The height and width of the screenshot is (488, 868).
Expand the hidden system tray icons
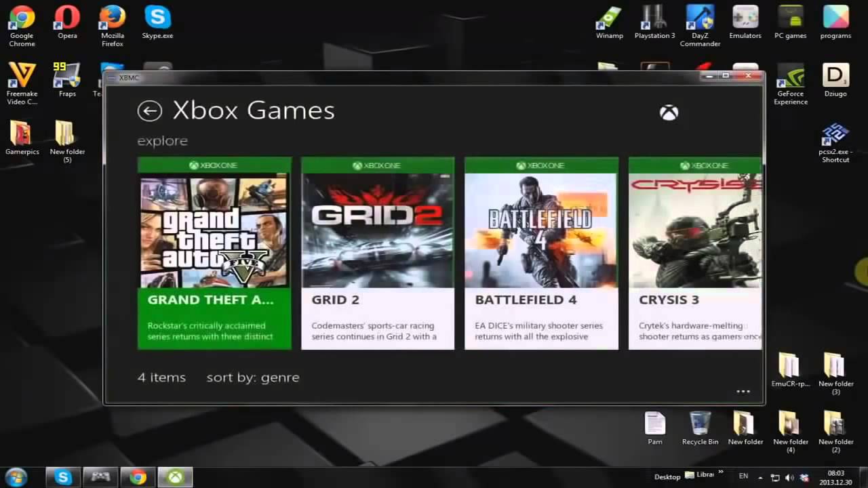tap(761, 476)
